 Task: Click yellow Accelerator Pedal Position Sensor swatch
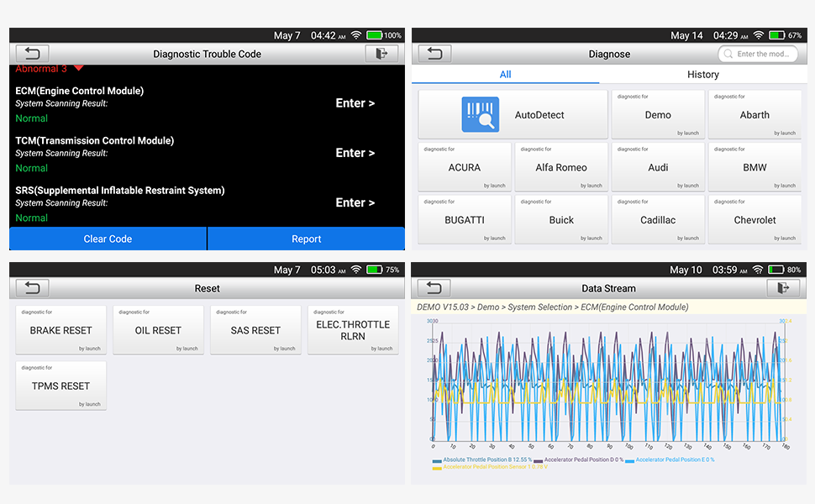437,467
